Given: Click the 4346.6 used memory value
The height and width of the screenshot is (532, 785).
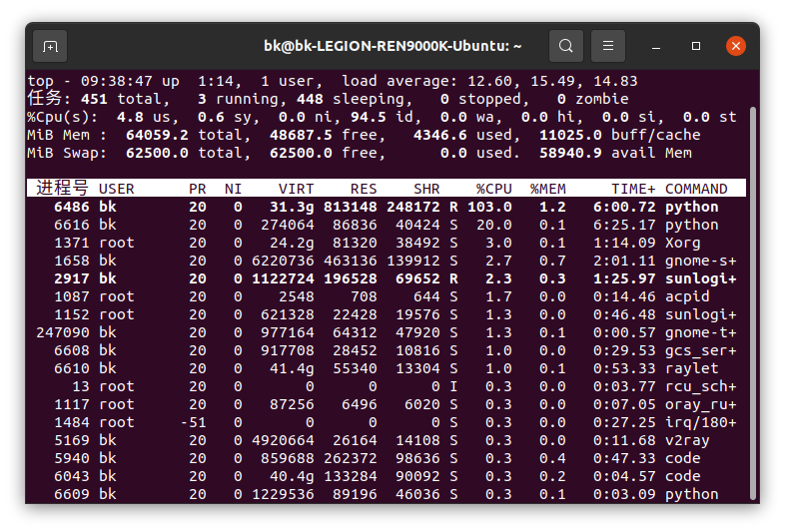Looking at the screenshot, I should [x=440, y=135].
